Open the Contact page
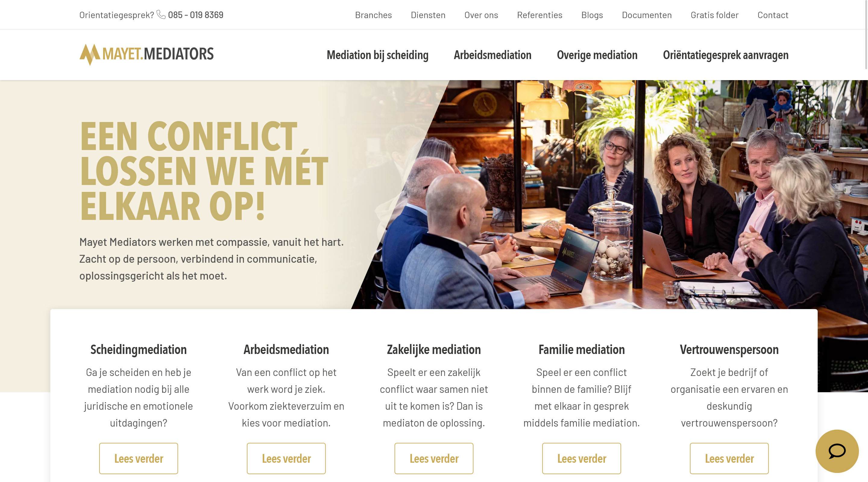868x482 pixels. [x=773, y=15]
